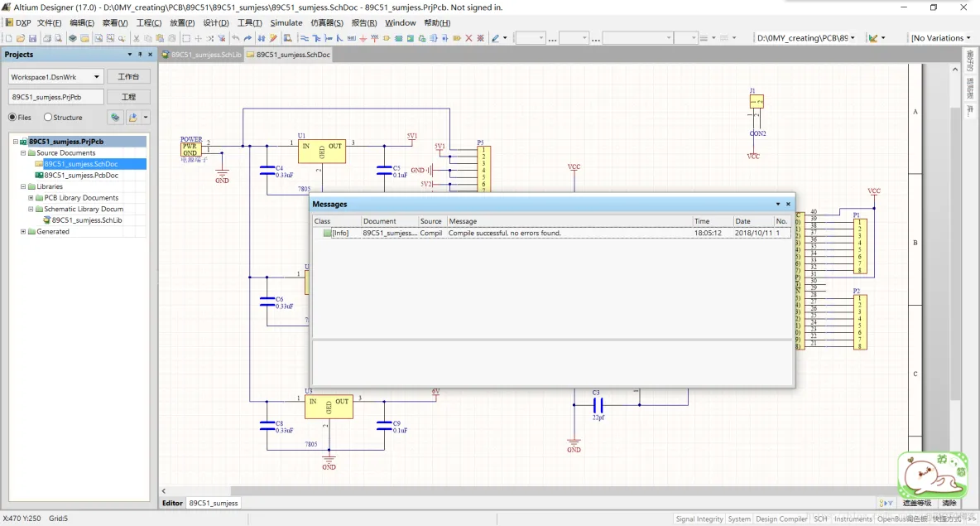Click the horizontal scrollbar left arrow
The width and height of the screenshot is (980, 526).
point(164,491)
